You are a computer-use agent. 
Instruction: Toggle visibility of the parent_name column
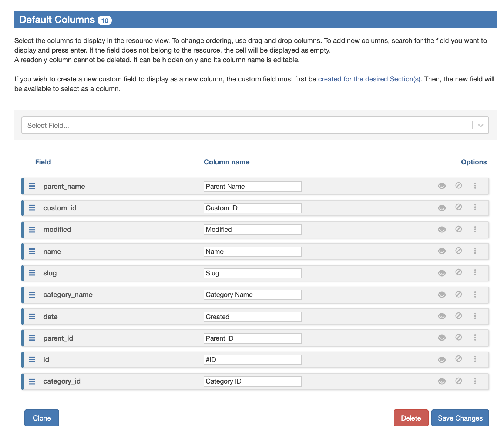pos(441,186)
